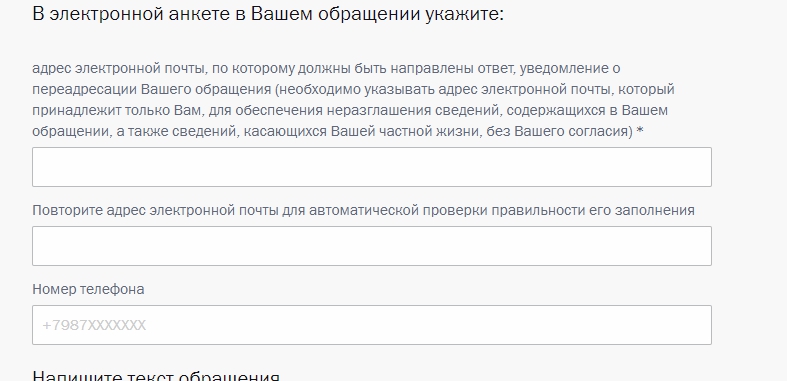Click heading "В электронной анкете в Вашем обращении укажите:"
The image size is (787, 381).
pyautogui.click(x=268, y=14)
